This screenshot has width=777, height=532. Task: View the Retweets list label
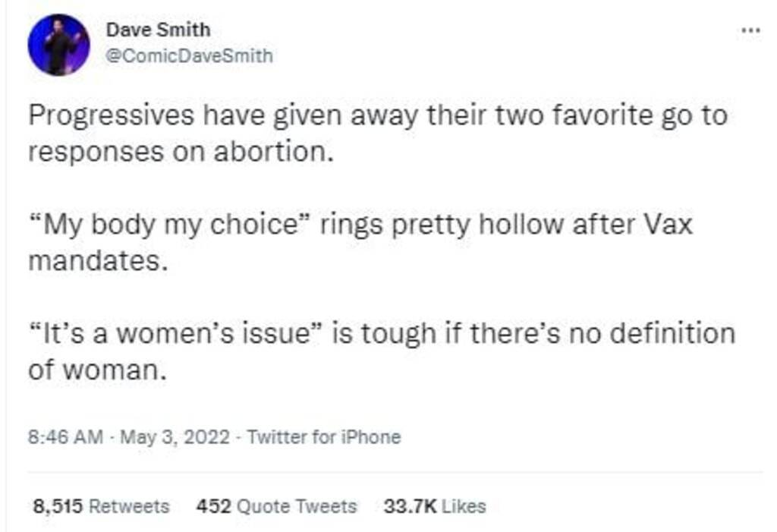coord(129,506)
